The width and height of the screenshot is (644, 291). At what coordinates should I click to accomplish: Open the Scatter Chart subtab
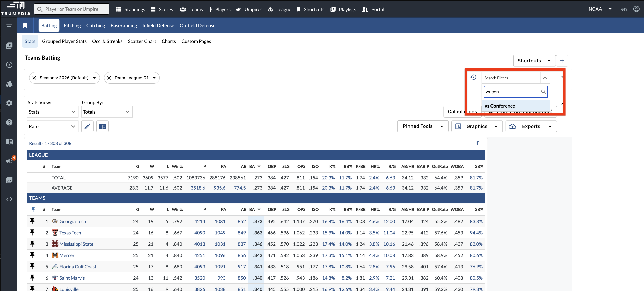(142, 41)
